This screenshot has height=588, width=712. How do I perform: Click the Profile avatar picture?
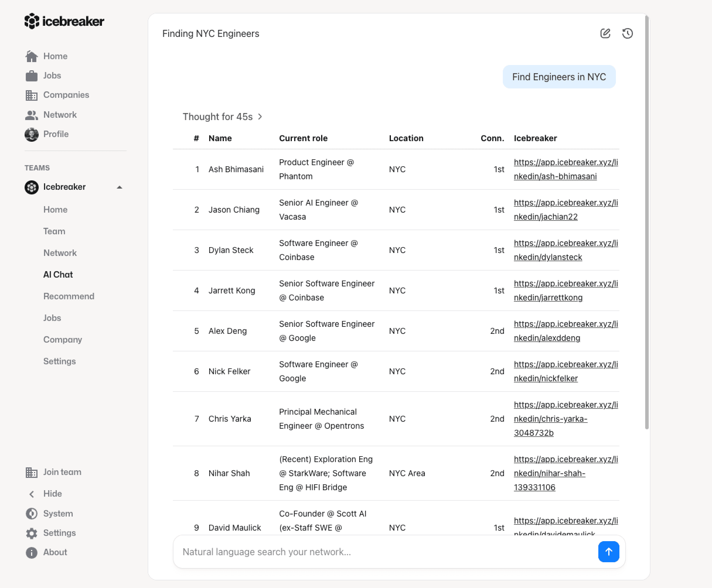pyautogui.click(x=32, y=134)
